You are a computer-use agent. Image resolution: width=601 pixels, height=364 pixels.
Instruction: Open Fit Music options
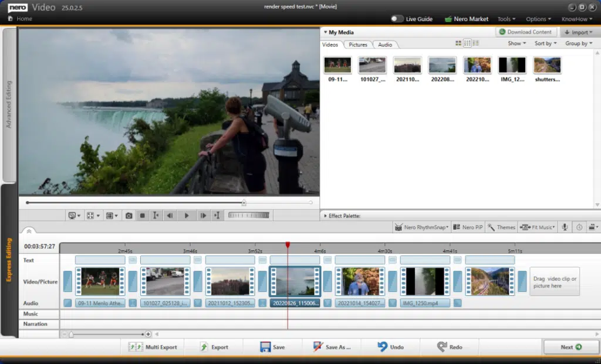(x=538, y=227)
